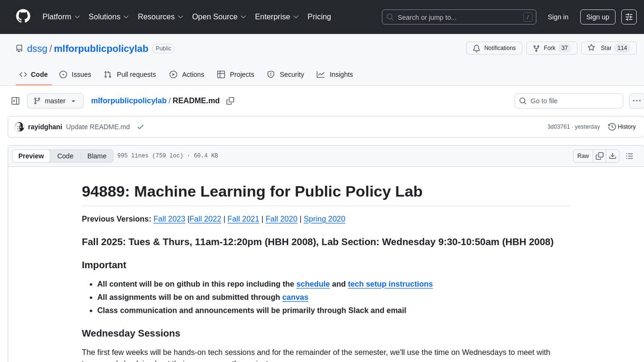
Task: Open the Fall 2021 previous version
Action: click(x=243, y=219)
